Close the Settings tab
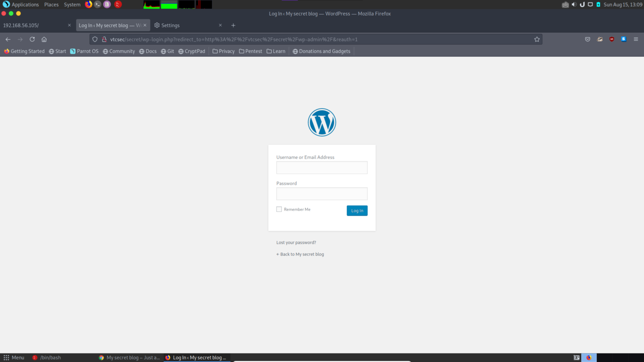Screen dimensions: 644x362 [x=220, y=25]
